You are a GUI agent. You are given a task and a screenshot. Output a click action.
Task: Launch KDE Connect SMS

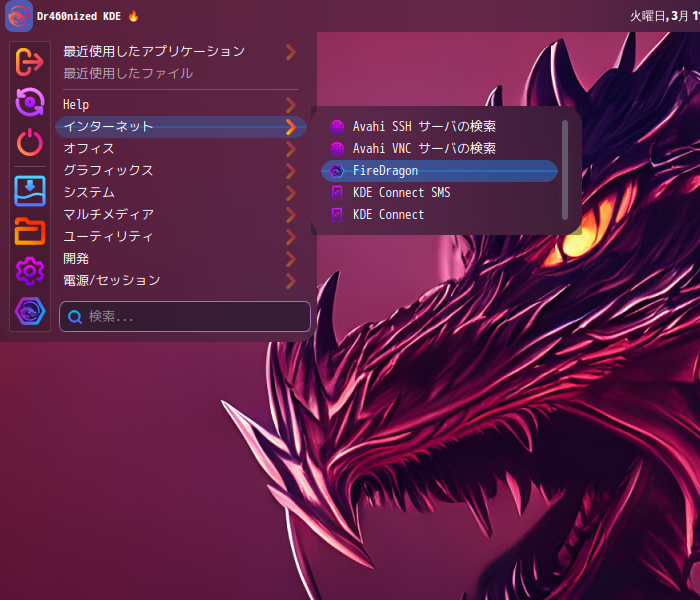[x=439, y=193]
